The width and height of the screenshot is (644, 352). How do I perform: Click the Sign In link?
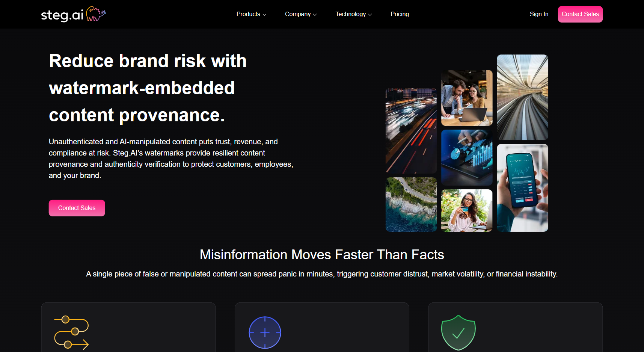tap(539, 14)
